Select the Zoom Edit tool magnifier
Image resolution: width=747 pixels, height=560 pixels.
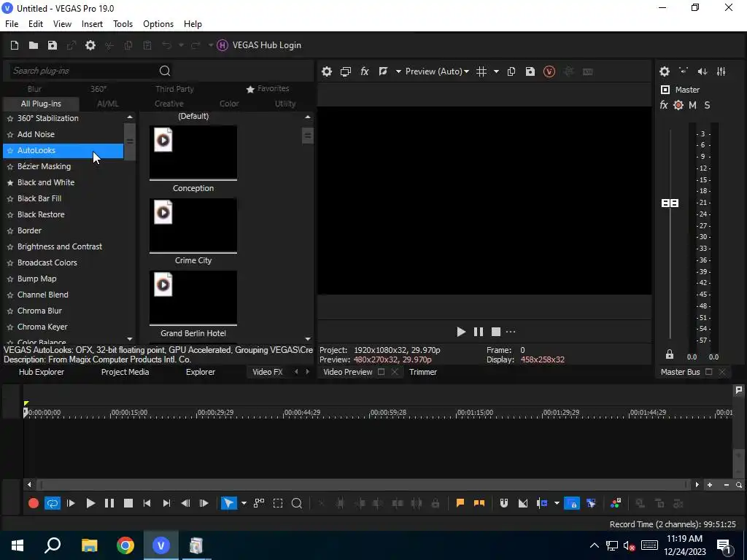tap(297, 503)
